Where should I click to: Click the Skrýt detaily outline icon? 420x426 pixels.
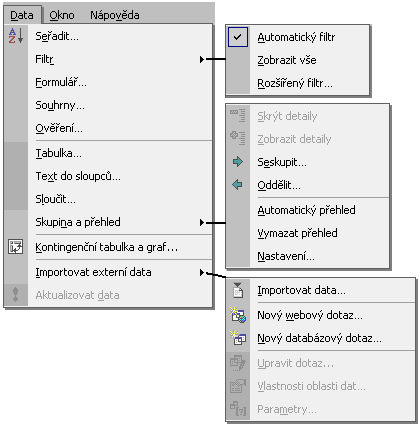click(x=238, y=115)
